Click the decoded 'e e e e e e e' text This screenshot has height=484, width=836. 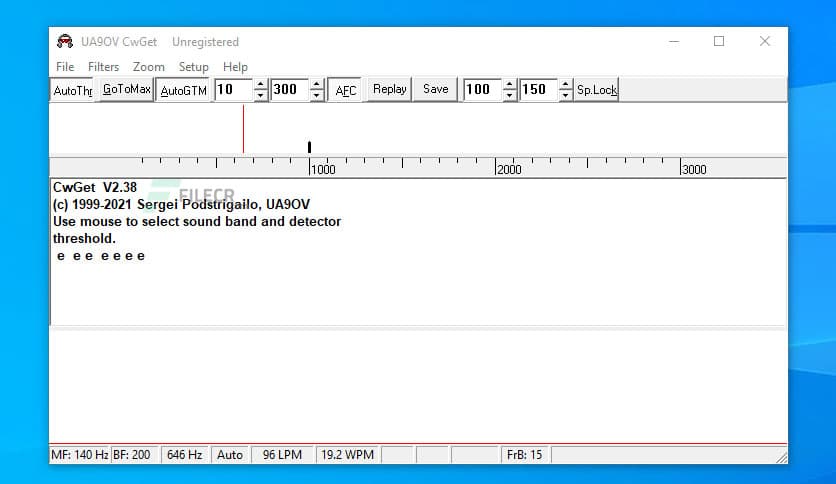pos(101,256)
